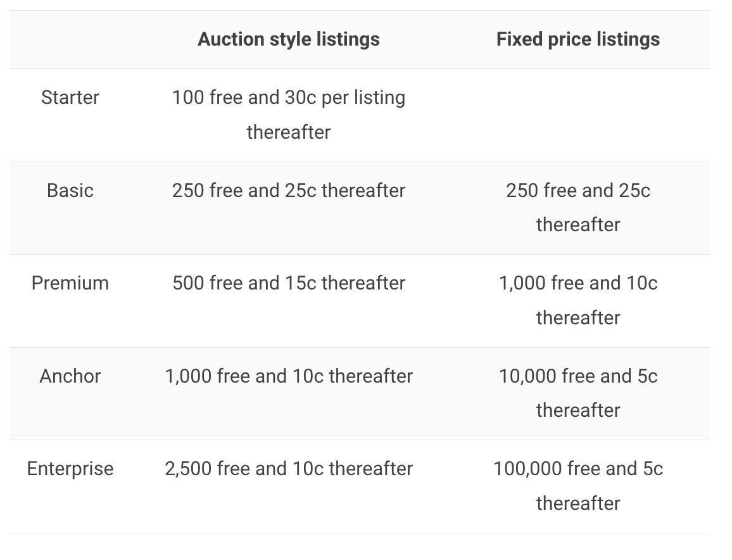
Task: Click the word thereafter in the Starter row
Action: coord(289,132)
